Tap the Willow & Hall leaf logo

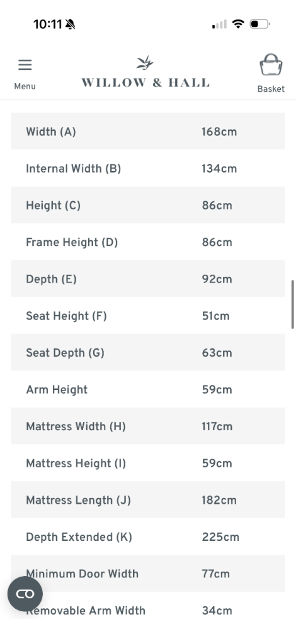[x=145, y=63]
